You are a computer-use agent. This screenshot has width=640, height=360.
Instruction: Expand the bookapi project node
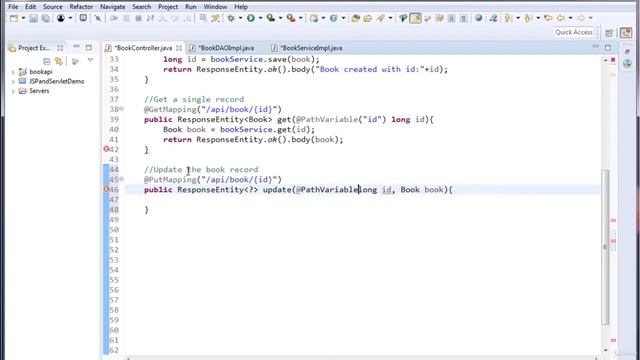click(x=13, y=72)
